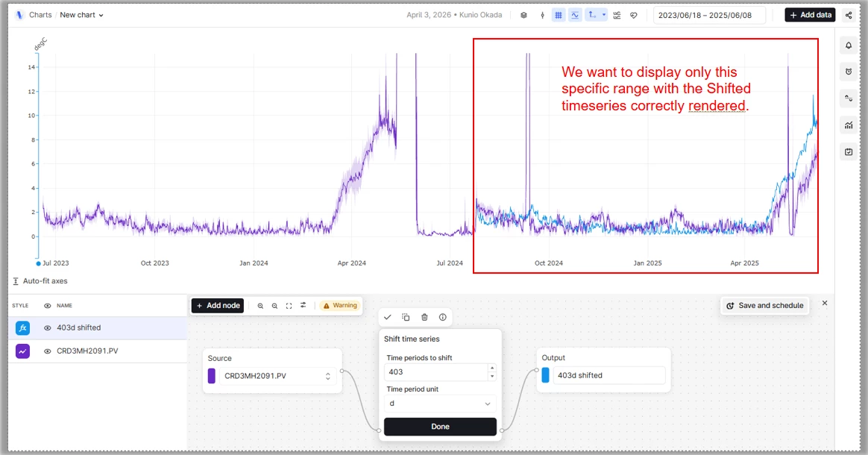Open the wave threshold icon in right sidebar
The image size is (868, 455).
[849, 98]
